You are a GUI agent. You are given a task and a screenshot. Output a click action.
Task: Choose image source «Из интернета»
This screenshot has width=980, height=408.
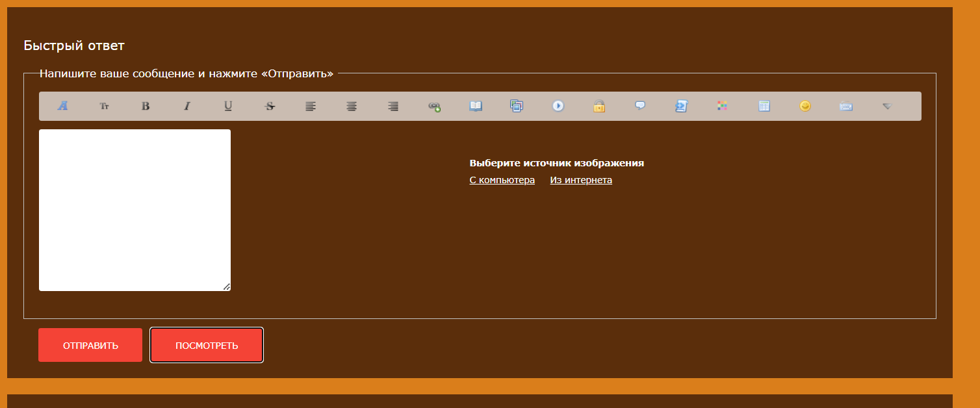(581, 180)
